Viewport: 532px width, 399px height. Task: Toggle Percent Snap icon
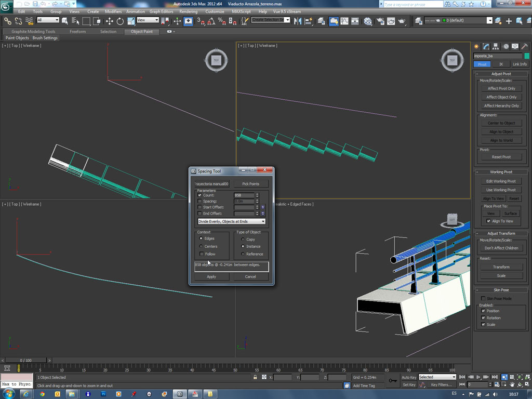click(x=222, y=21)
